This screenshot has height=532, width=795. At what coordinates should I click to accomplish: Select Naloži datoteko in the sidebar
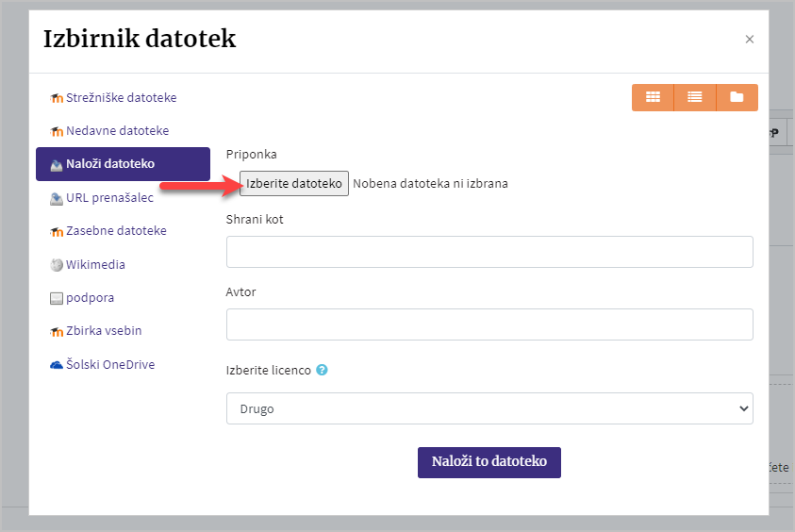123,164
